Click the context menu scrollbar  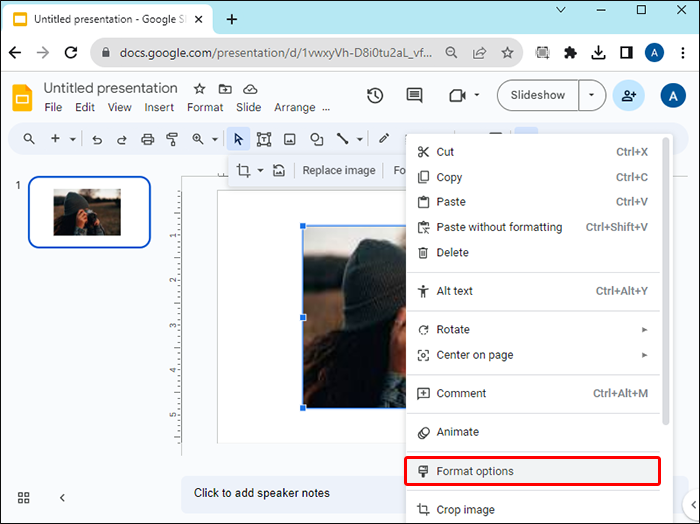pos(666,281)
